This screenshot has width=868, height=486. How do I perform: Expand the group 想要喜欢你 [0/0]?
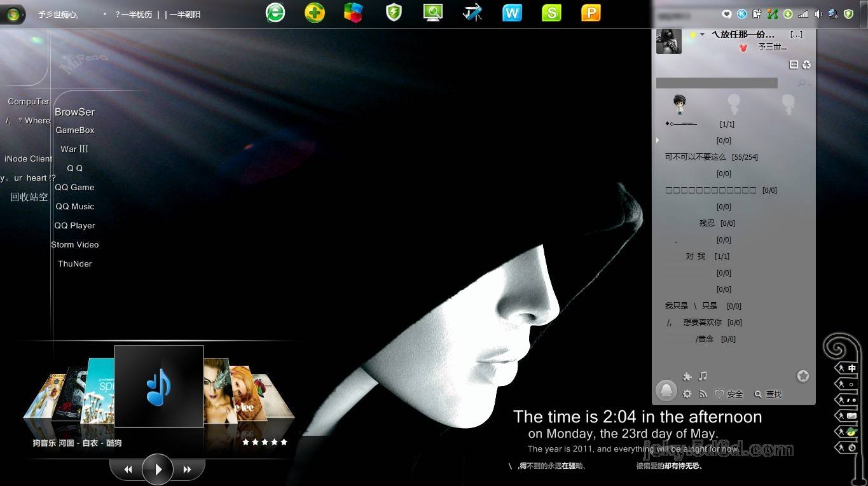click(705, 323)
